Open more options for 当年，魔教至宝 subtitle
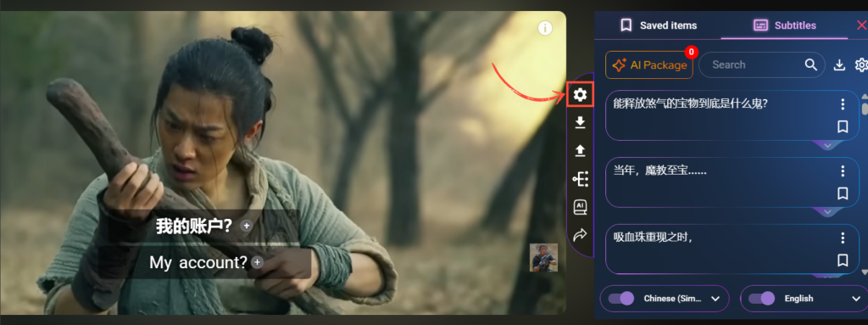Image resolution: width=868 pixels, height=325 pixels. coord(843,171)
